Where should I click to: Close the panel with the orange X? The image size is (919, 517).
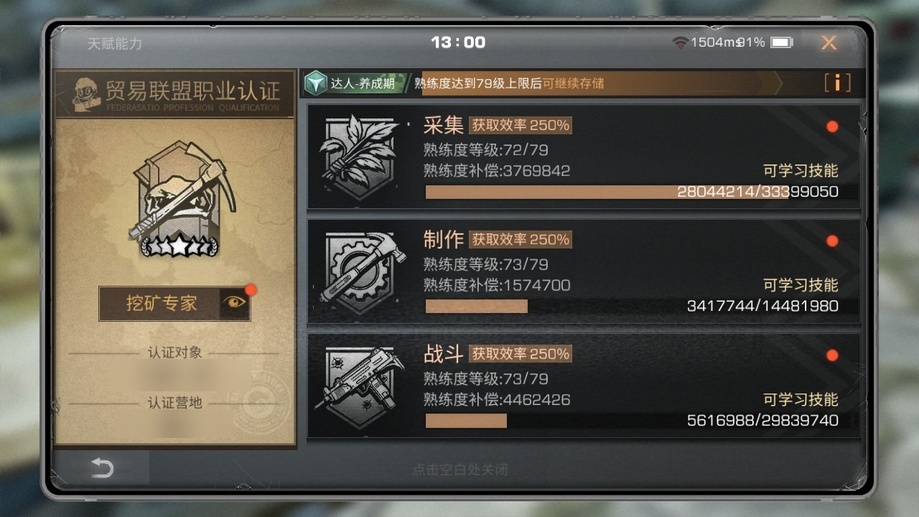[829, 42]
